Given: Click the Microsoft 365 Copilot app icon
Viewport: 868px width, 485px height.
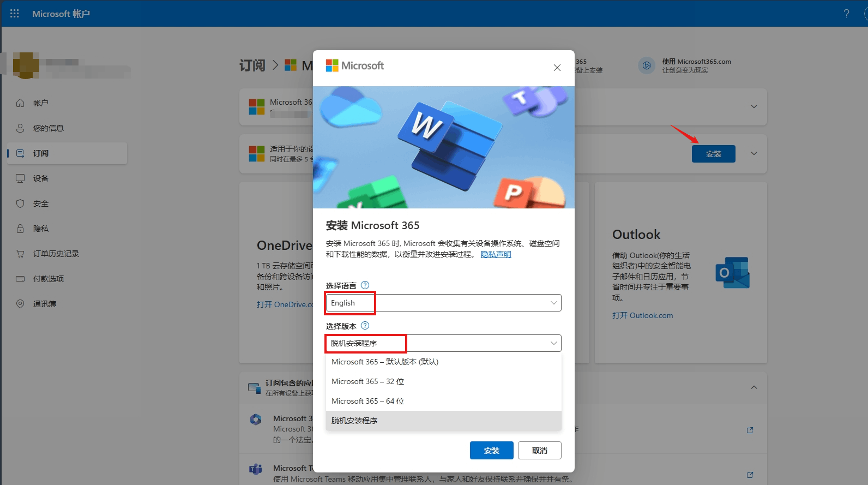Looking at the screenshot, I should 255,420.
